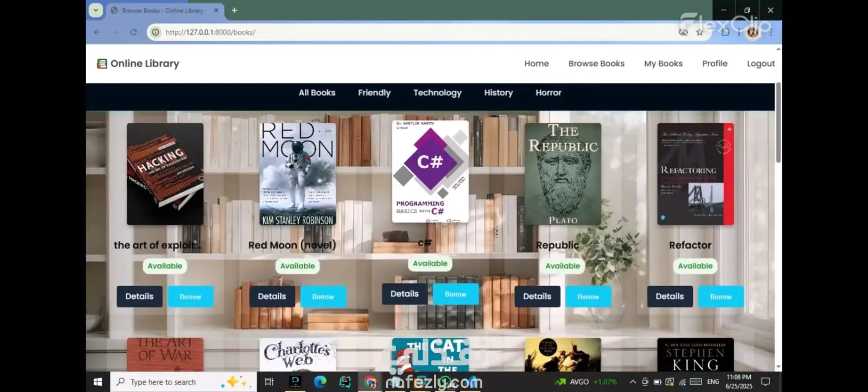Launch Microsoft Edge from the taskbar
This screenshot has height=392, width=868.
pos(320,382)
